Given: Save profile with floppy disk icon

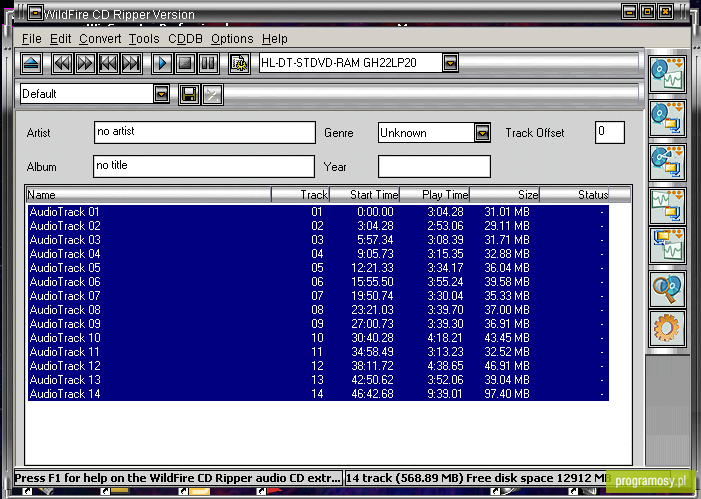Looking at the screenshot, I should 189,94.
